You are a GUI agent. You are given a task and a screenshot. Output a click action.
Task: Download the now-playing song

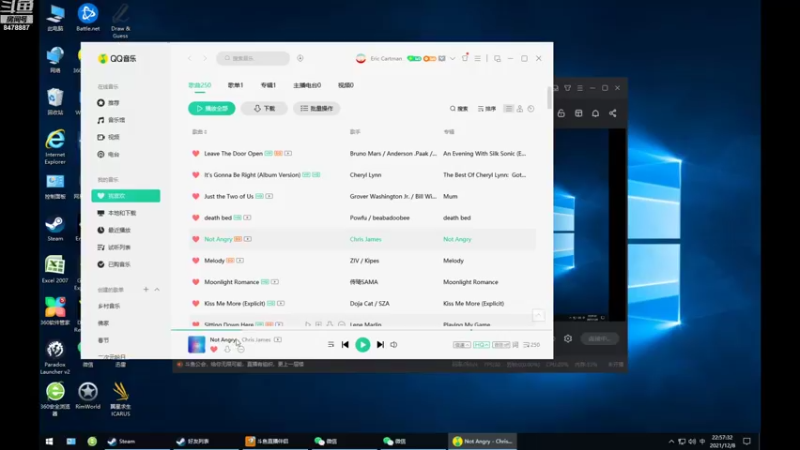pyautogui.click(x=227, y=349)
